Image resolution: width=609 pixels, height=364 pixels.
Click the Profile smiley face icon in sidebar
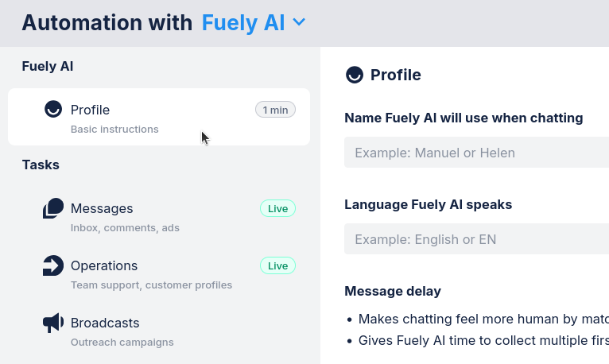click(53, 110)
